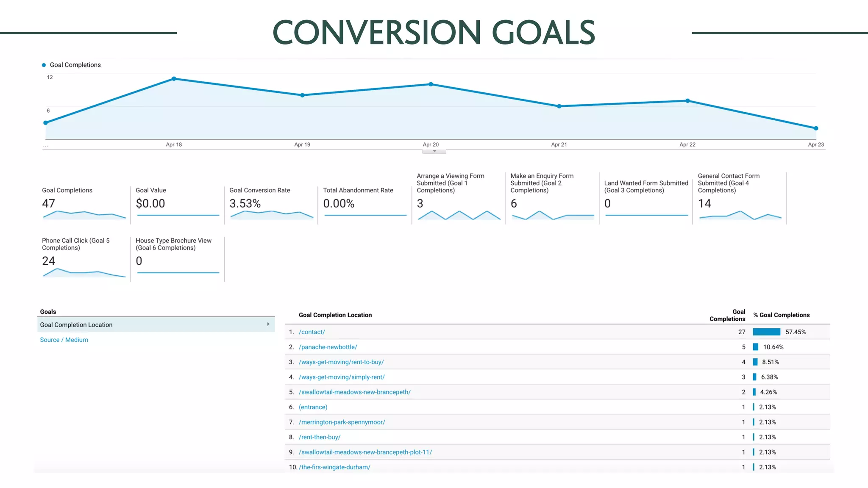Click the Apr 20 data point on chart
Screen dimensions: 868x488
pyautogui.click(x=431, y=84)
